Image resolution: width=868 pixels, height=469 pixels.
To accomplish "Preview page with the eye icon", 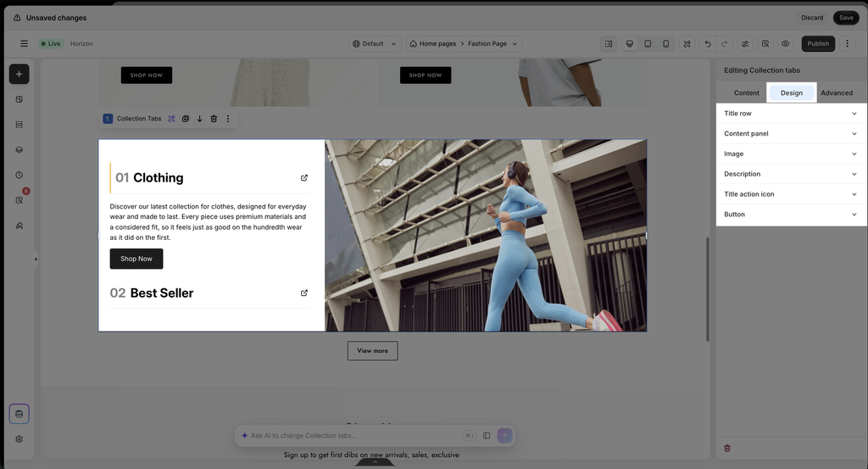I will coord(786,44).
